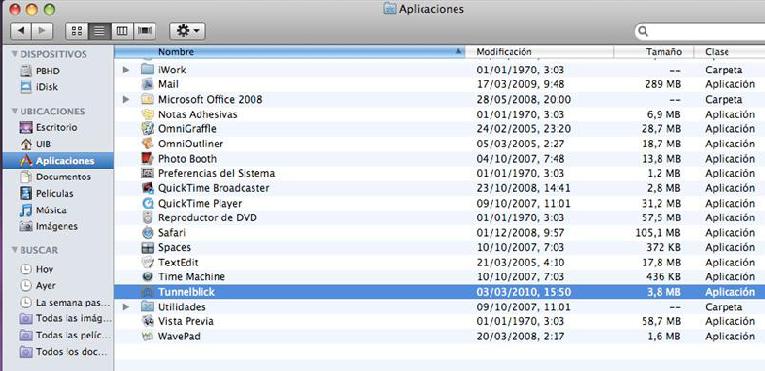Screen dimensions: 765x371
Task: Collapse the BUSCAR section
Action: 15,250
